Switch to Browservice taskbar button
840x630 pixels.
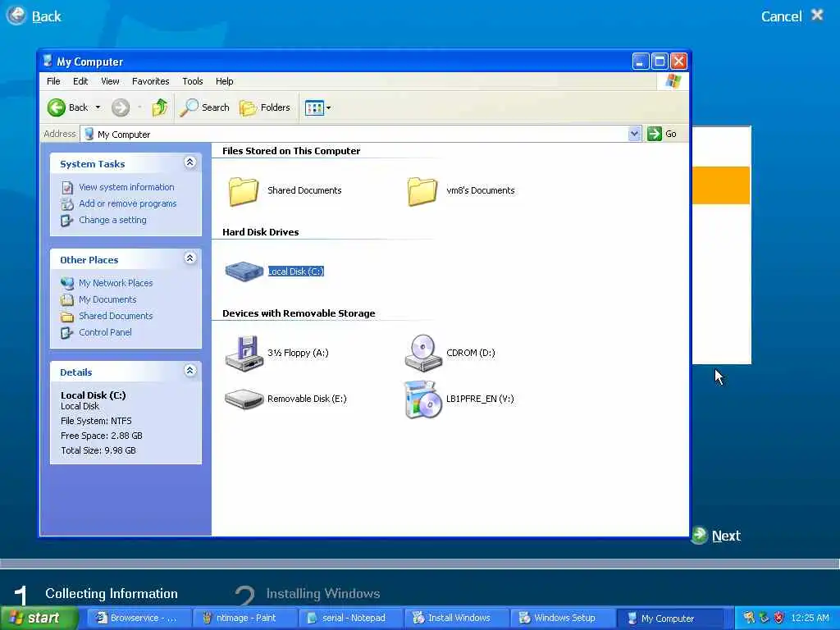point(139,619)
